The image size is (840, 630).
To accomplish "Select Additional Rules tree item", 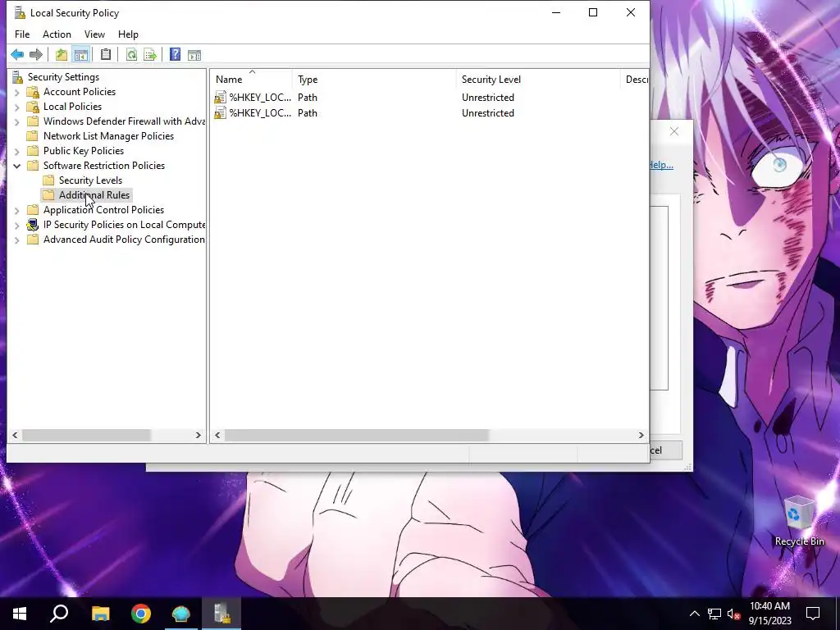I will [94, 195].
